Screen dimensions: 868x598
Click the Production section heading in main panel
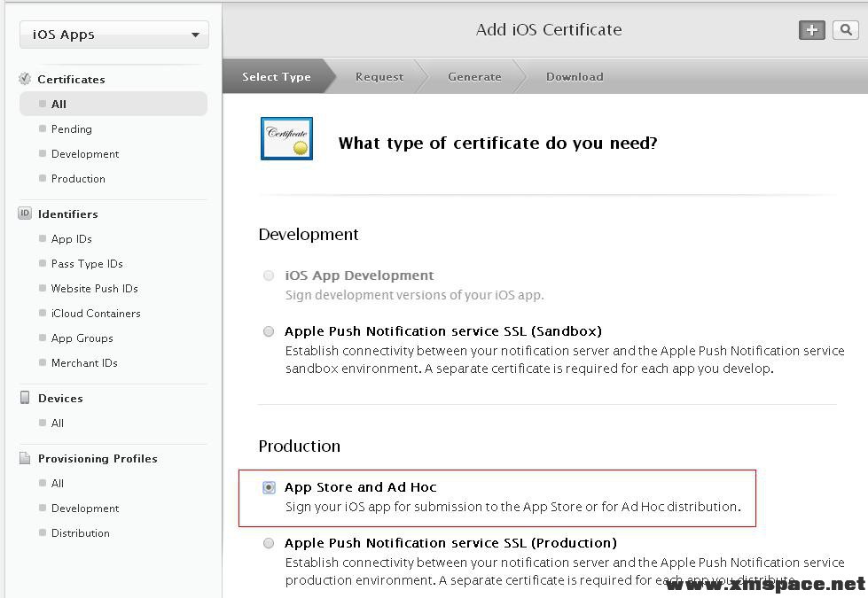(300, 446)
